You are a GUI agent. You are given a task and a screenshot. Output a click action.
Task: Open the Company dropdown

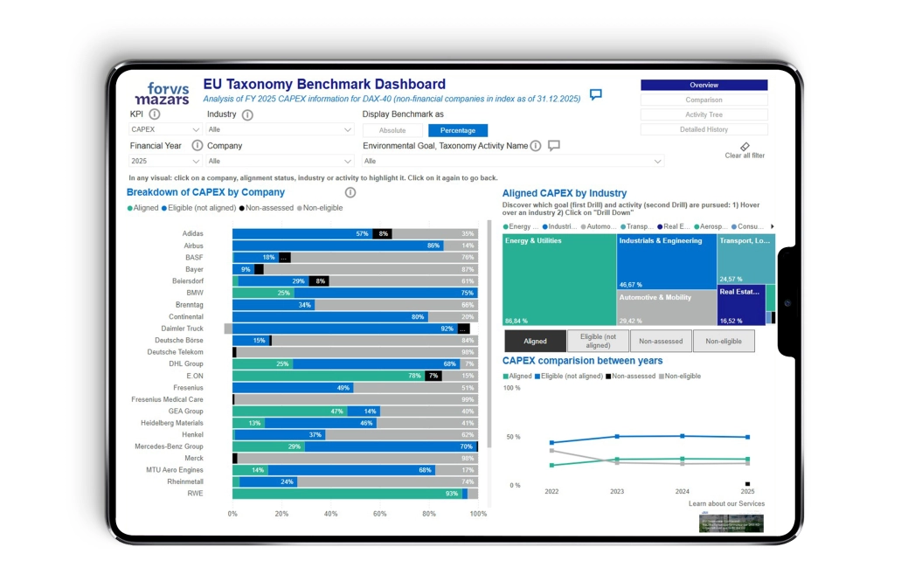280,161
